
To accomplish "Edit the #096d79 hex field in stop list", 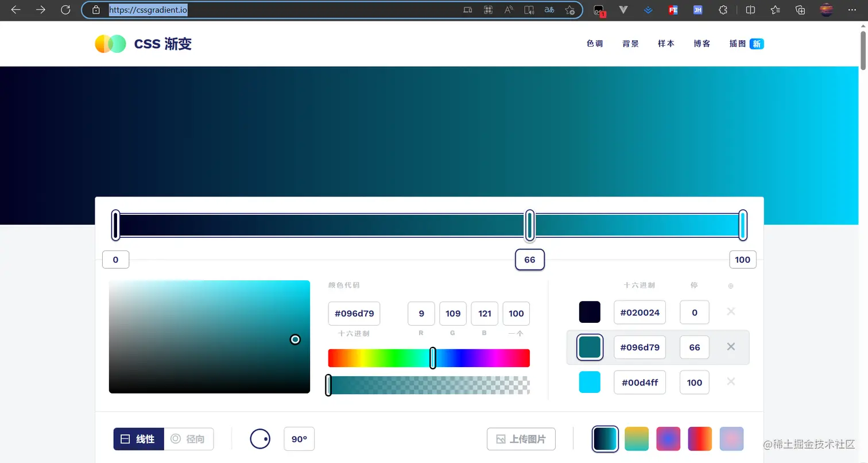I will (x=640, y=348).
